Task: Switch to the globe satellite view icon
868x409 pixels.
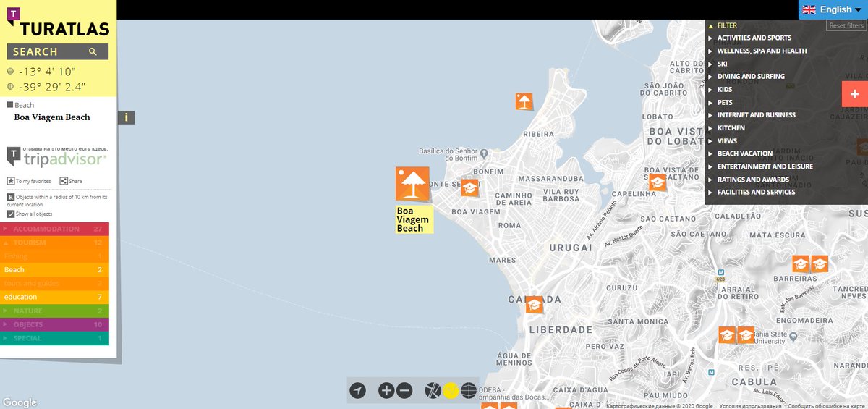Action: click(469, 391)
